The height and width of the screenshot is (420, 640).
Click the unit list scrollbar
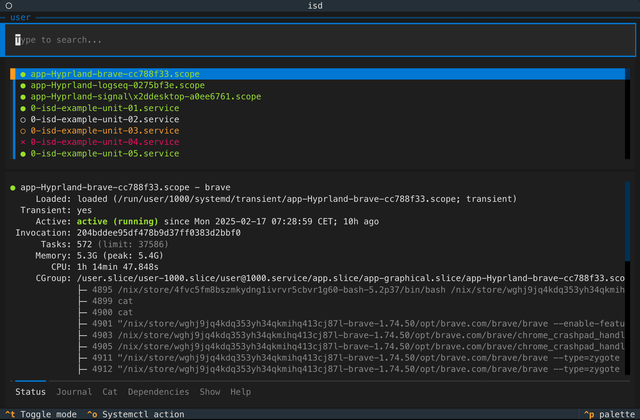point(627,113)
